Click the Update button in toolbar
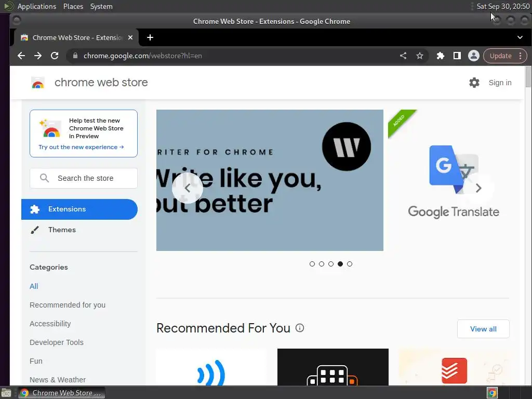 coord(500,56)
